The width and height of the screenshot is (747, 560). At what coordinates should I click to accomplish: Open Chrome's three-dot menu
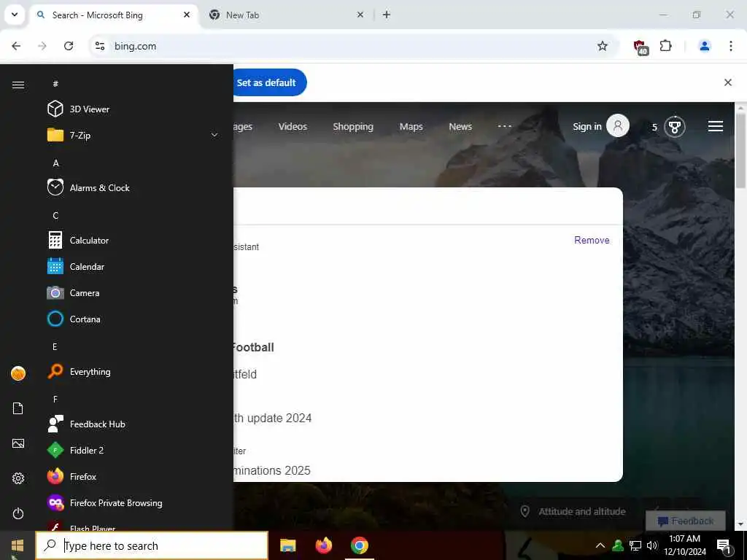click(x=731, y=46)
